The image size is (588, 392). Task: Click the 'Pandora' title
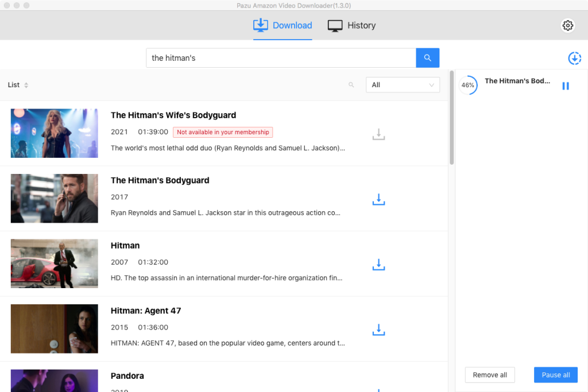(127, 376)
